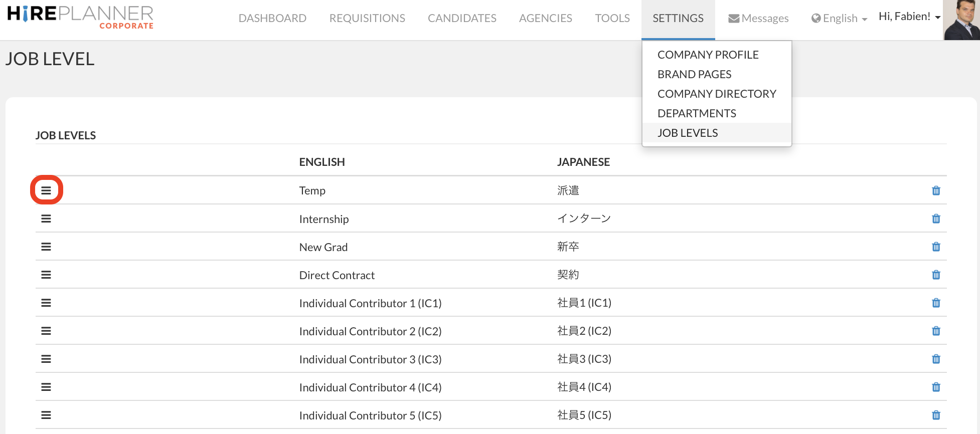
Task: Click the HirePlanner Corporate logo
Action: click(x=80, y=17)
